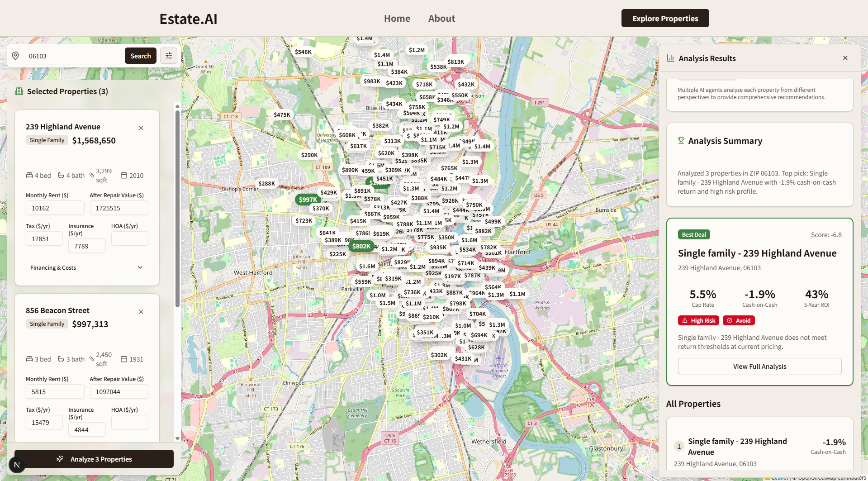Select the $288K map price marker

click(266, 184)
